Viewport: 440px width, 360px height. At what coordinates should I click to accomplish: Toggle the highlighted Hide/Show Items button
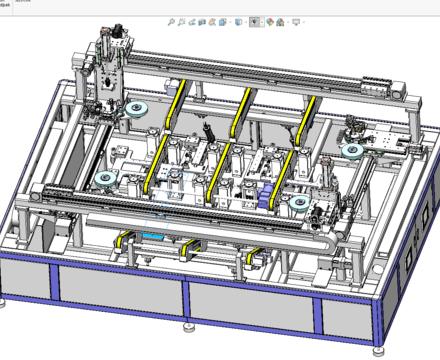point(255,22)
